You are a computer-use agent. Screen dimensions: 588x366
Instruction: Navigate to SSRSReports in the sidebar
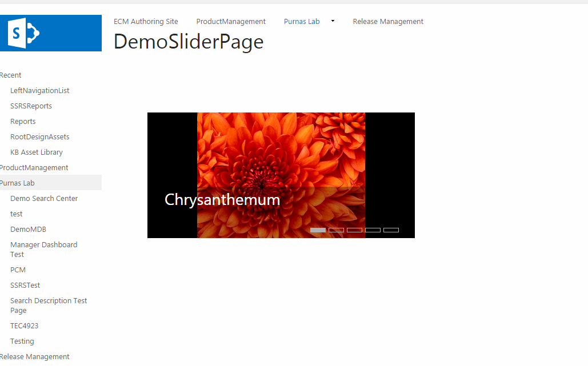click(x=31, y=106)
